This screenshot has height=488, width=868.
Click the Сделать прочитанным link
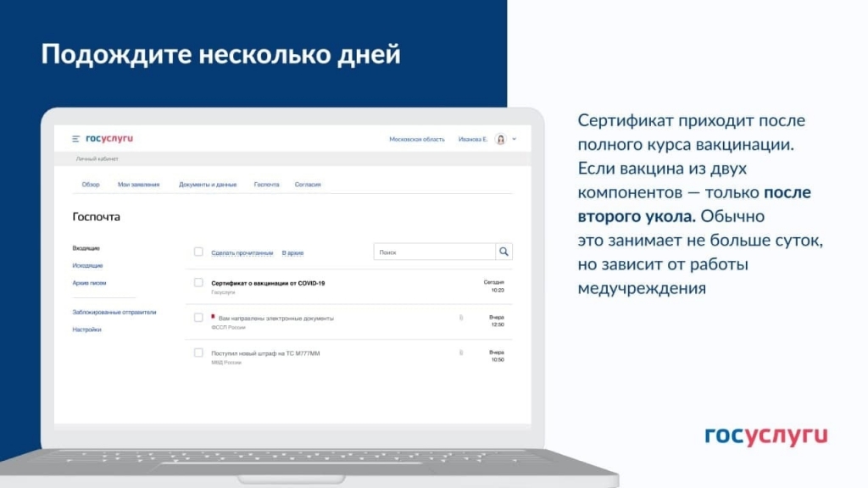coord(242,252)
